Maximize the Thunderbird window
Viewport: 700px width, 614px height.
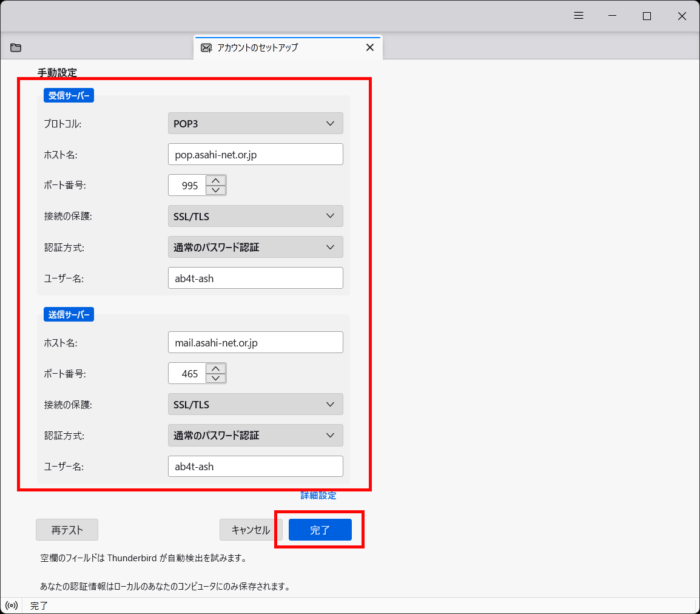[647, 16]
